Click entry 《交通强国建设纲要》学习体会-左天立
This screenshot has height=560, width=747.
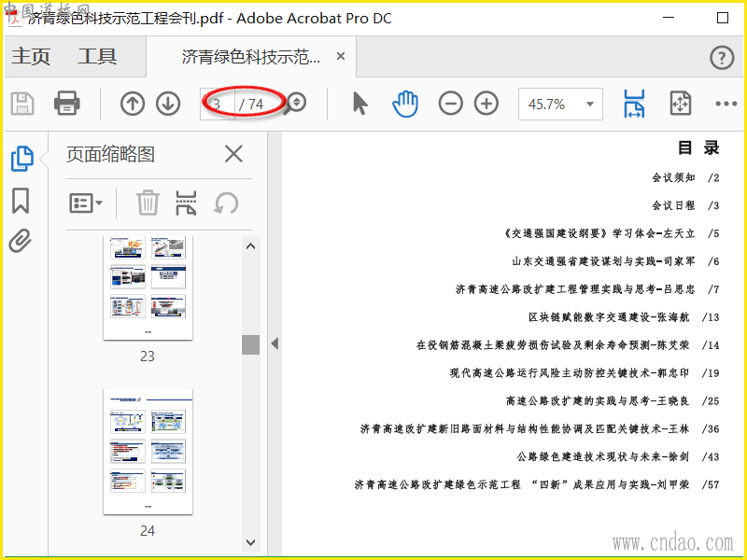coord(599,234)
